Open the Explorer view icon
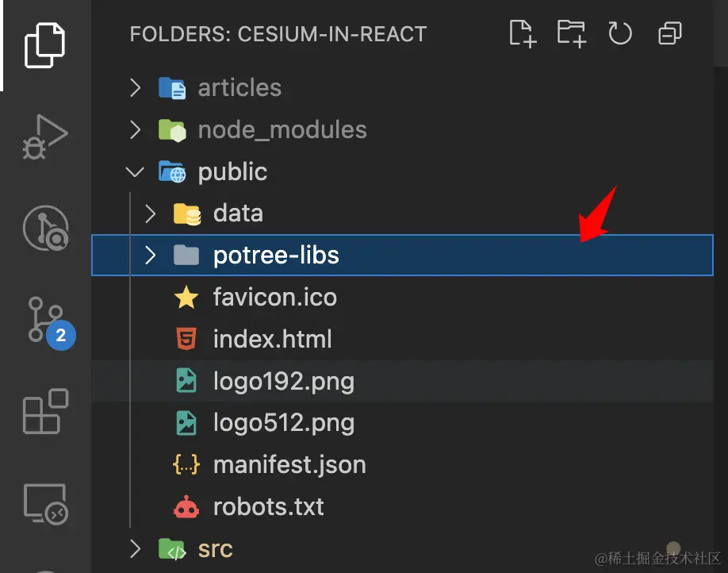The height and width of the screenshot is (573, 728). click(44, 45)
